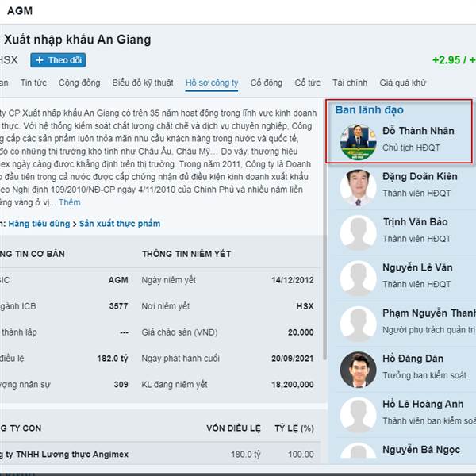Screen dimensions: 476x476
Task: Open Công ty TNHH Lương thực Angimex row
Action: tap(160, 454)
